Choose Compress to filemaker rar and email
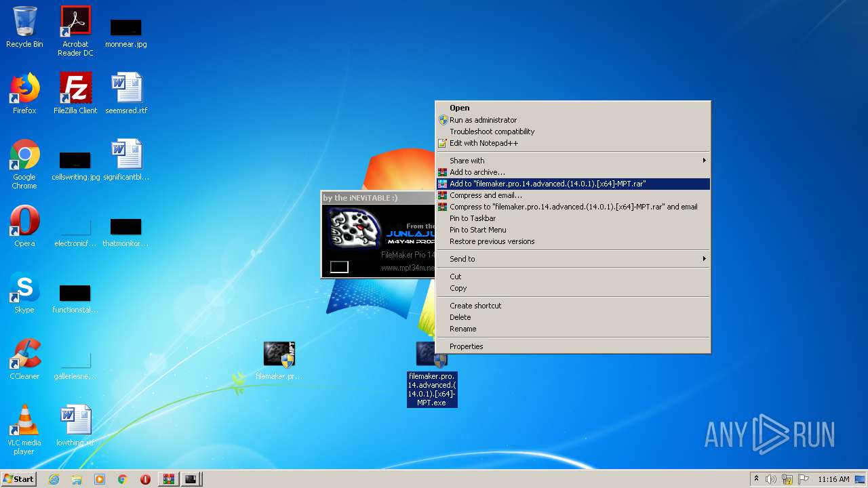 tap(572, 207)
